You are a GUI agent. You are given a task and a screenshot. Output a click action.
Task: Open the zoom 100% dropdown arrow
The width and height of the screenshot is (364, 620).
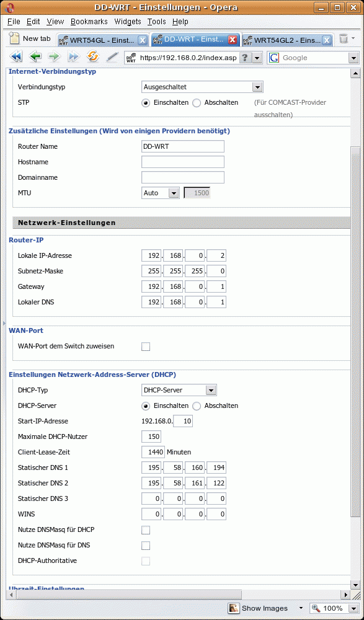[x=353, y=609]
